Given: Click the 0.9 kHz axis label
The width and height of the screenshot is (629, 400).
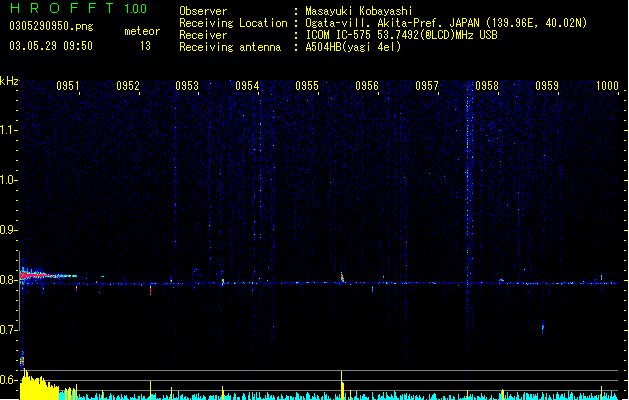Looking at the screenshot, I should [x=8, y=230].
